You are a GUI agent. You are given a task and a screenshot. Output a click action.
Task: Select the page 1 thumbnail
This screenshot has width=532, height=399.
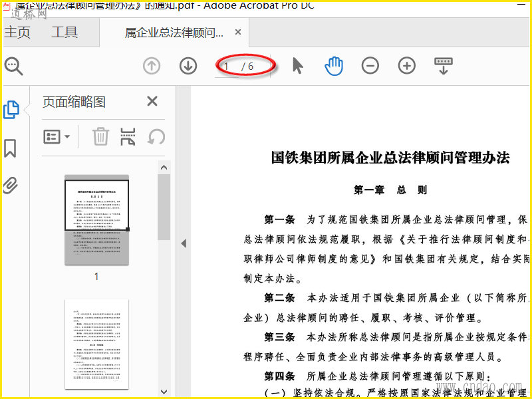coord(96,220)
